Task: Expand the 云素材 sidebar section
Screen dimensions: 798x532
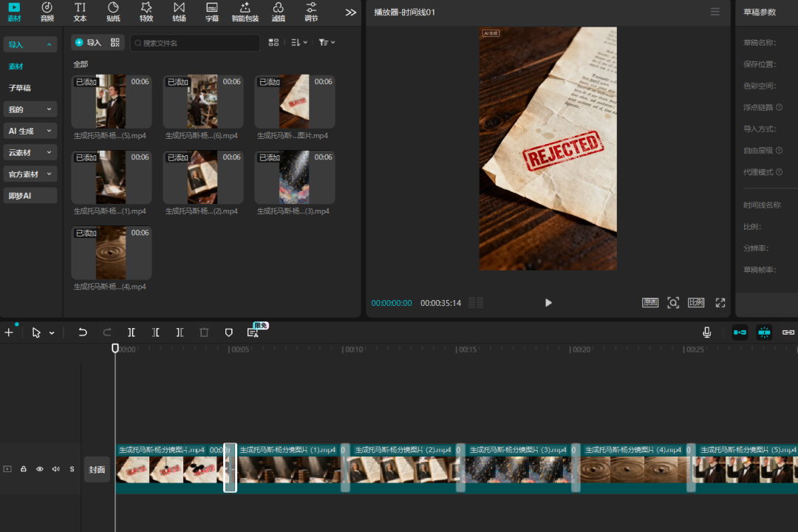Action: click(x=30, y=152)
